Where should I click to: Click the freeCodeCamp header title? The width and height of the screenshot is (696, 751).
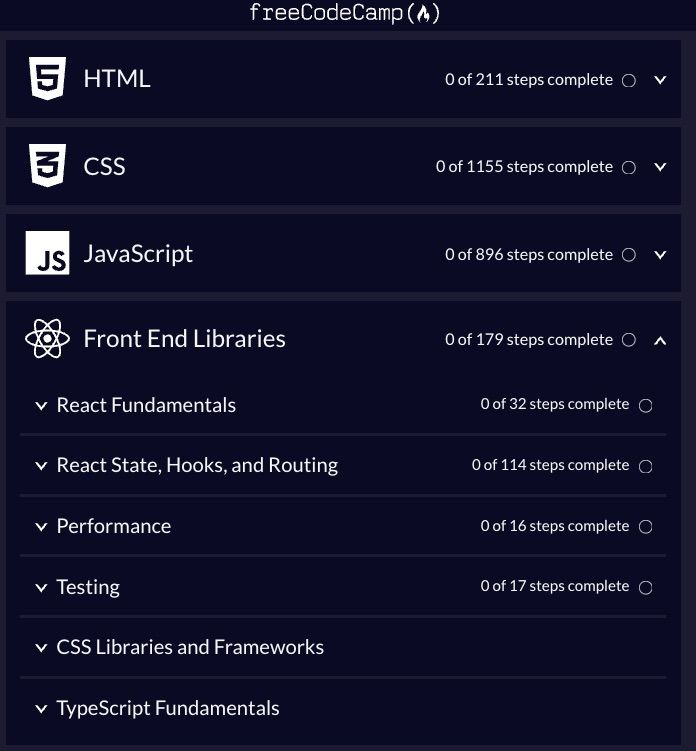(344, 13)
